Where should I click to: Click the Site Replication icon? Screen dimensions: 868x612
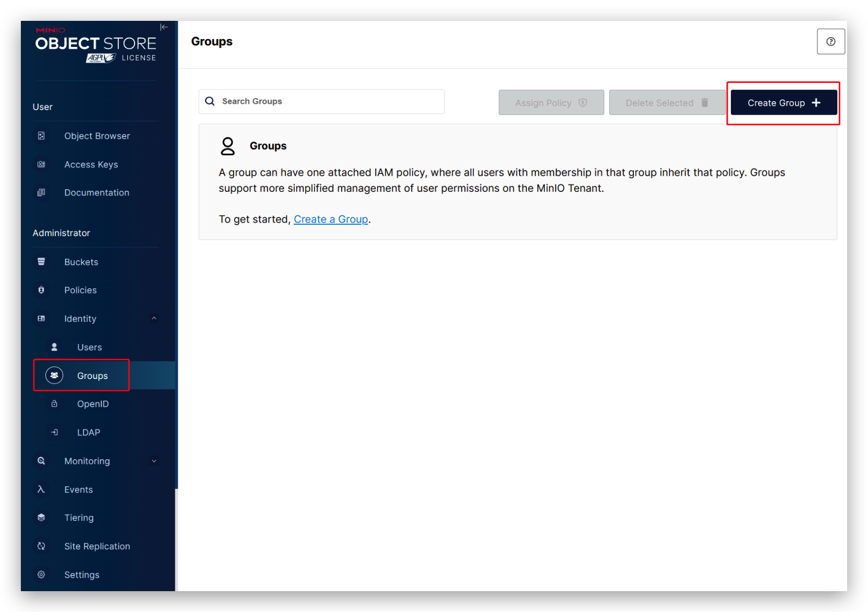point(41,546)
